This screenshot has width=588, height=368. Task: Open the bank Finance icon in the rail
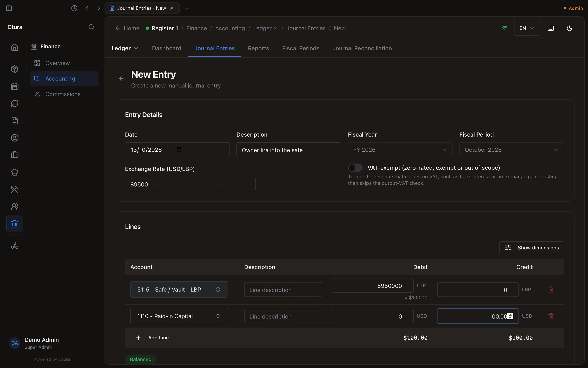coord(14,224)
